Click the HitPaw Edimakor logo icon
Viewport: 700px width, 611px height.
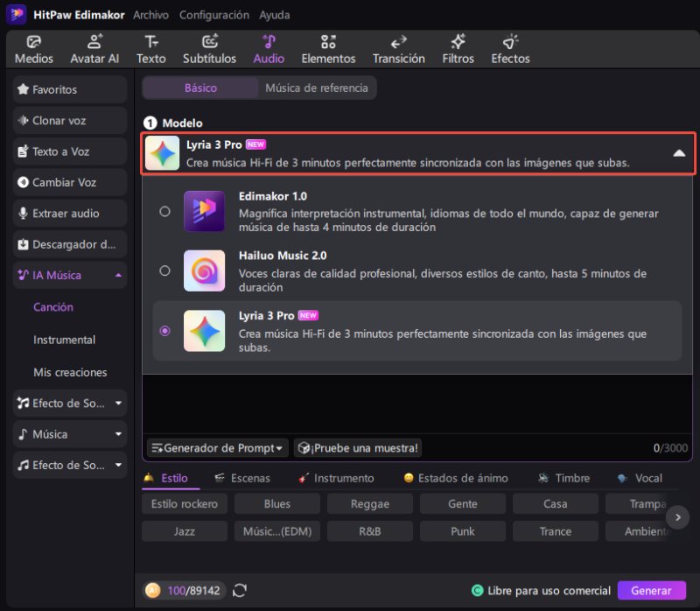pos(17,14)
